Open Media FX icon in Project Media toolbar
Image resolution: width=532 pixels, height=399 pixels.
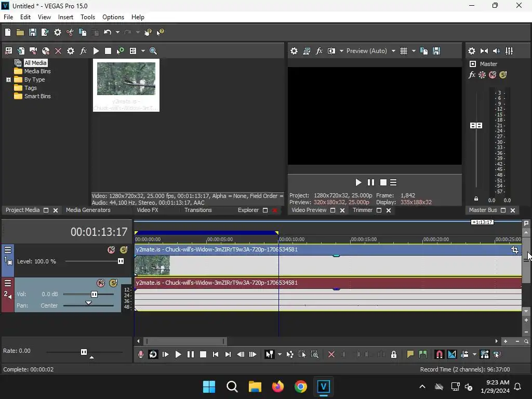(83, 51)
